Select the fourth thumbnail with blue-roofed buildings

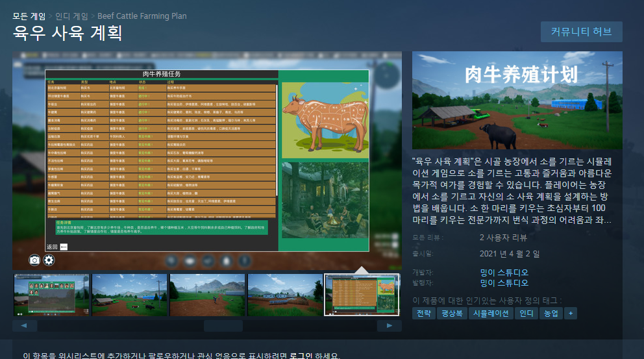(x=286, y=295)
